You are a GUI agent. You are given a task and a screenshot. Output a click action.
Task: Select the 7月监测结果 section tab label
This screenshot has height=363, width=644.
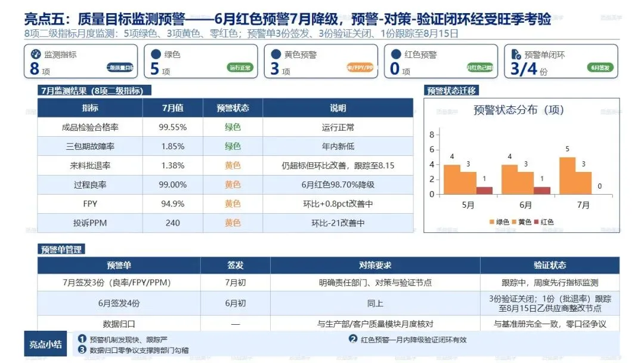point(94,90)
